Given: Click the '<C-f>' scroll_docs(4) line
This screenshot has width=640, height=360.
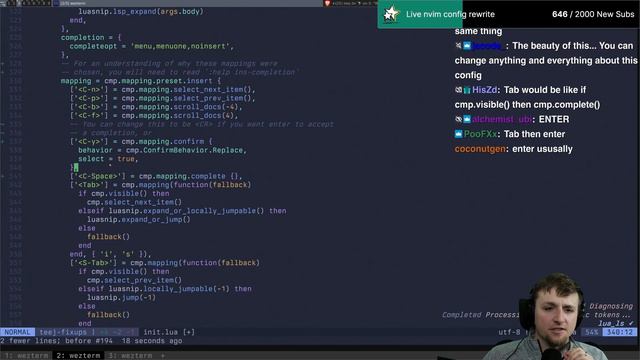Looking at the screenshot, I should click(x=153, y=116).
